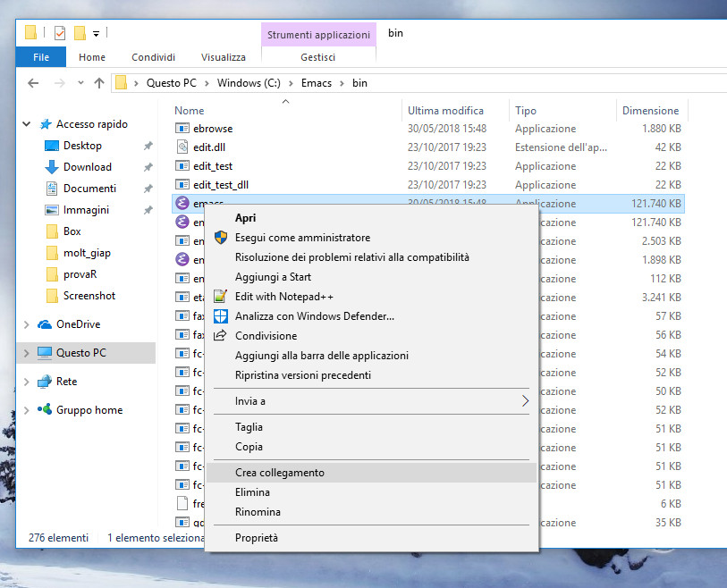Navigate to Emacs in the breadcrumb
The height and width of the screenshot is (588, 727).
317,83
